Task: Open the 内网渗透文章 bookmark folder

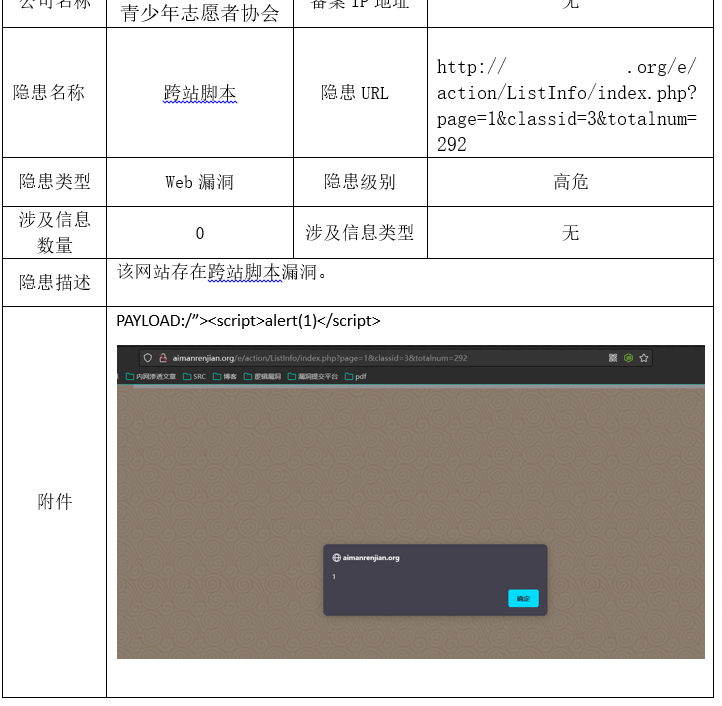Action: (151, 376)
